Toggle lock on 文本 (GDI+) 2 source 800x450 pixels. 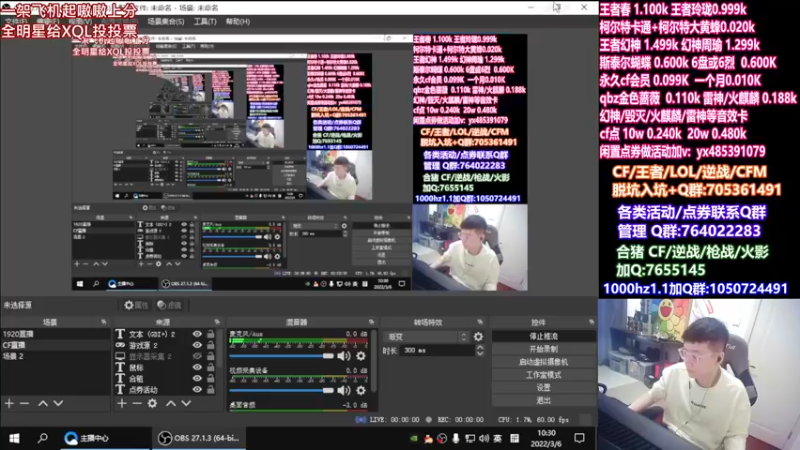(211, 334)
